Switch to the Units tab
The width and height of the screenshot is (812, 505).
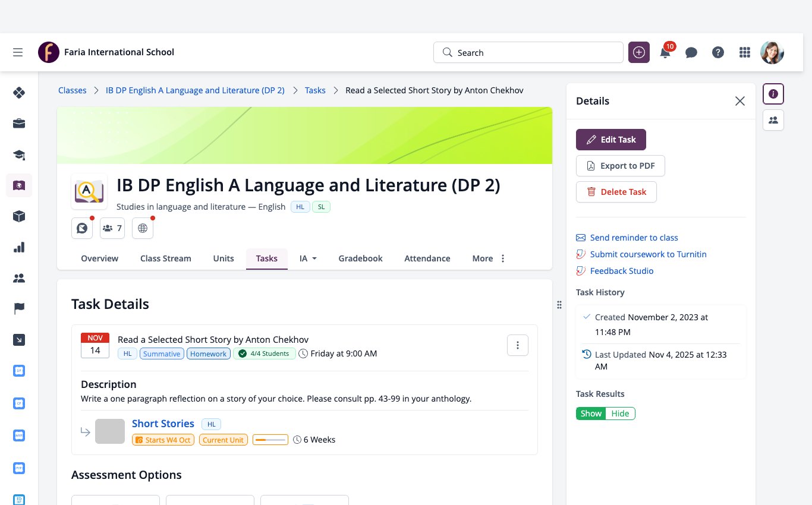click(x=224, y=258)
